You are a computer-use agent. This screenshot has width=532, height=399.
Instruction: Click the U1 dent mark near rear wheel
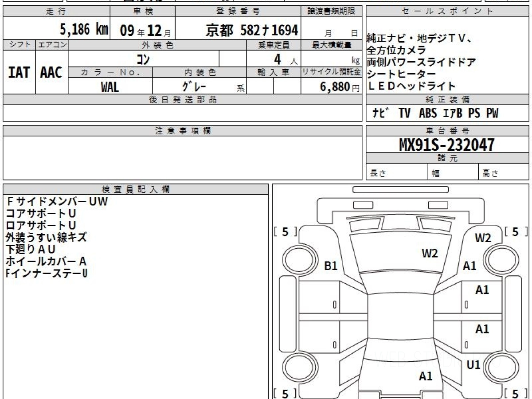[x=473, y=365]
